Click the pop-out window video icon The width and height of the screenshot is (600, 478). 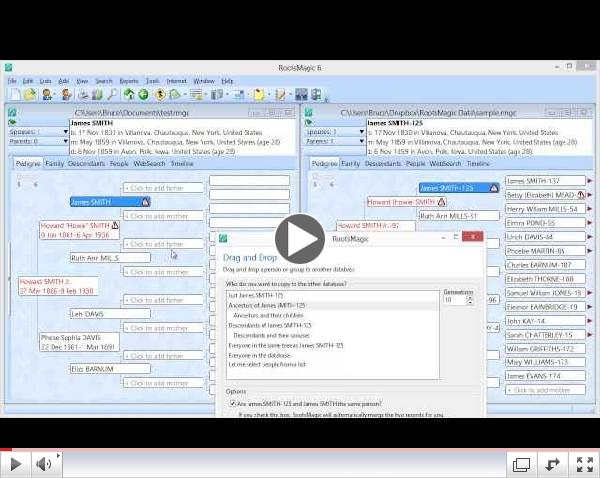tap(521, 464)
